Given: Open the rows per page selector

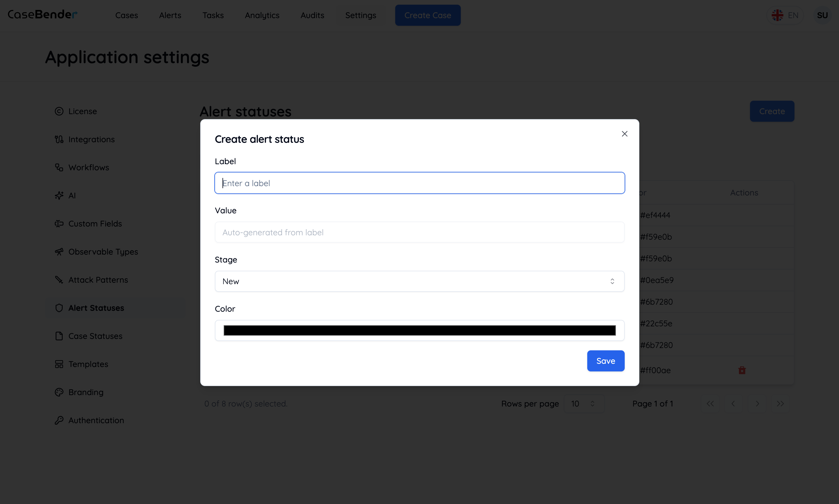Looking at the screenshot, I should 583,404.
